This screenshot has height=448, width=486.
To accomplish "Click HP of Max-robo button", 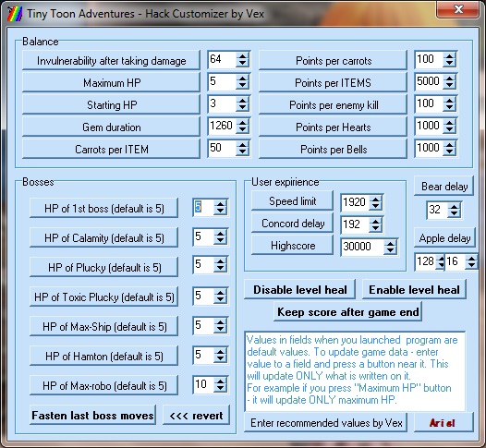I will tap(103, 385).
